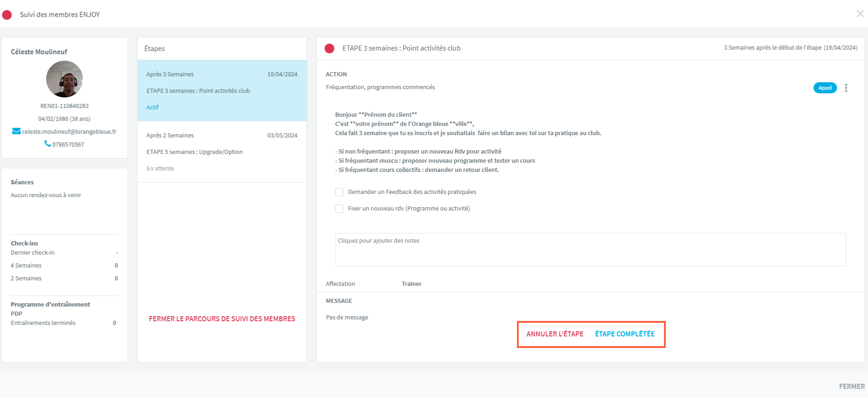The height and width of the screenshot is (398, 868).
Task: Select ETAPE 5 semaines : Upgrade/Option step
Action: coord(222,152)
